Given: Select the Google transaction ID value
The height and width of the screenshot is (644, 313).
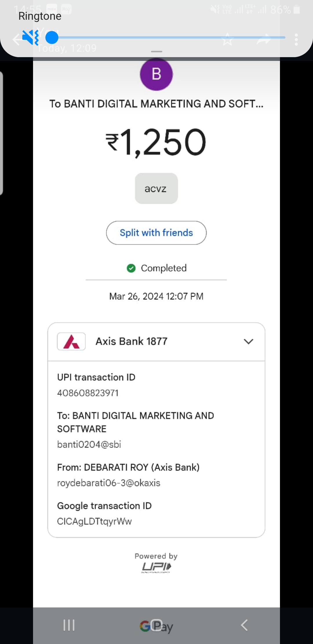Looking at the screenshot, I should pyautogui.click(x=94, y=521).
